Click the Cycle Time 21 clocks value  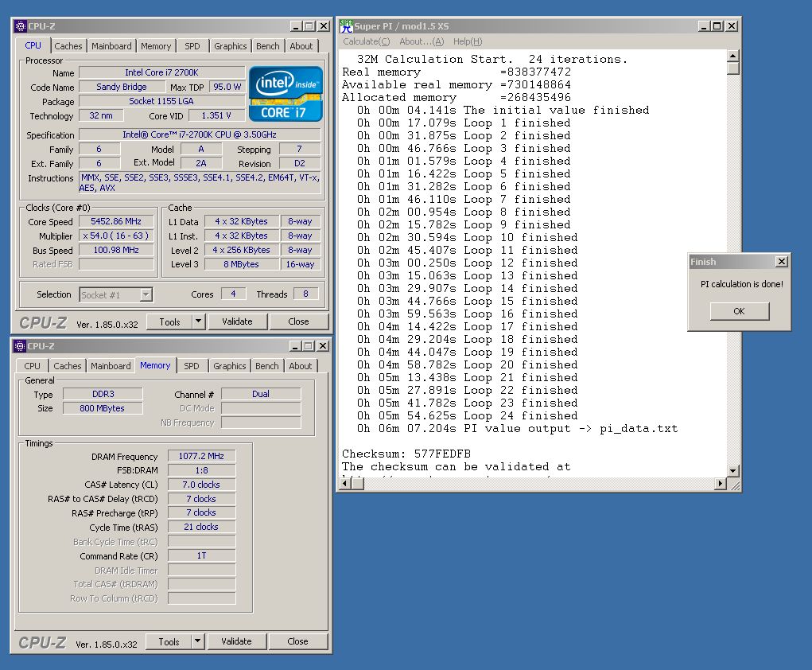201,527
